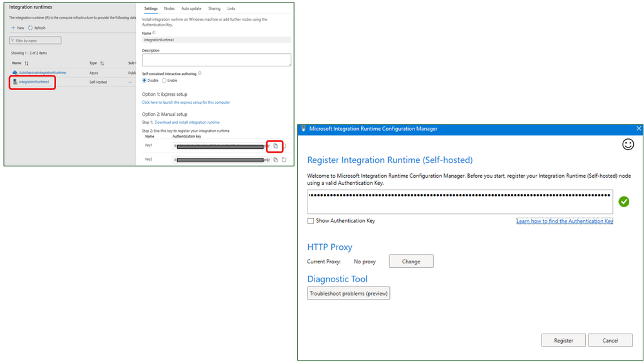Select the Disable radio button
The height and width of the screenshot is (362, 644).
[144, 81]
